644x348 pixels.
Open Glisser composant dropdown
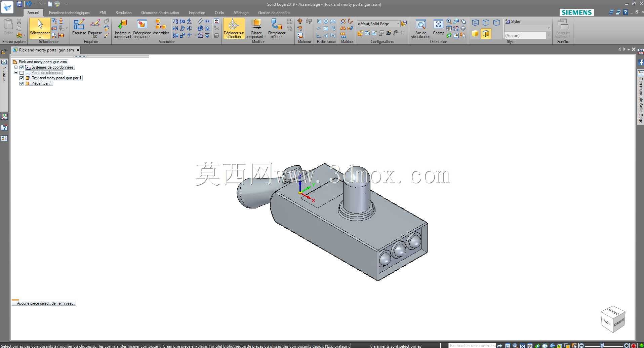[265, 37]
